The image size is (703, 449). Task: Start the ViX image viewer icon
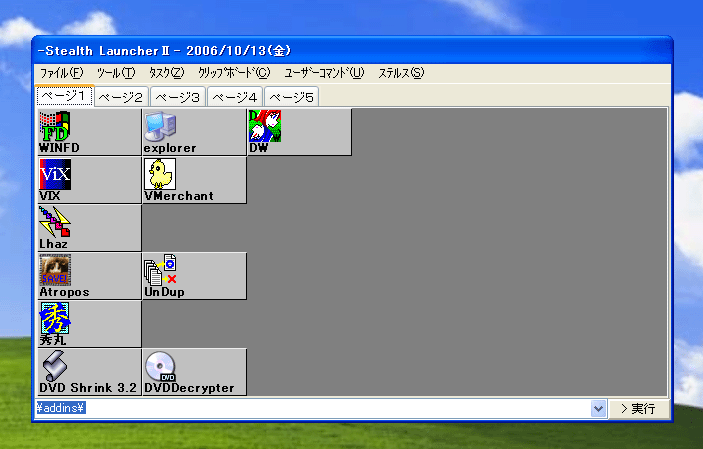[x=89, y=180]
